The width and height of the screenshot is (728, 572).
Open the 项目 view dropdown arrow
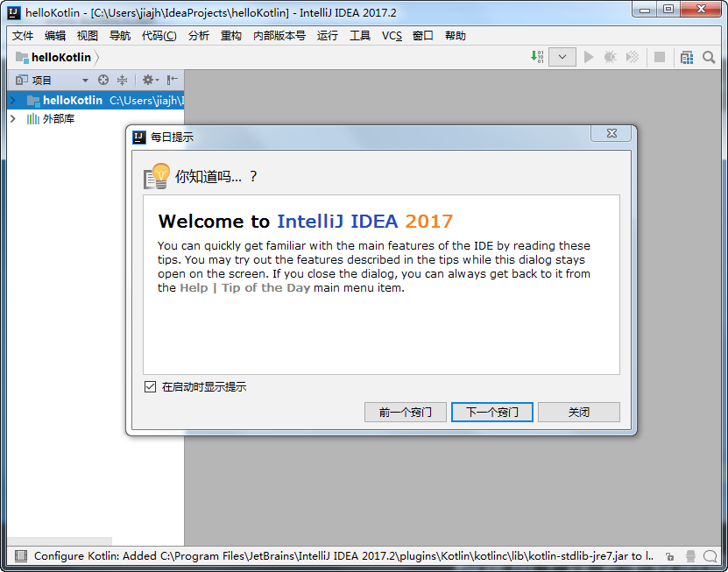point(85,81)
